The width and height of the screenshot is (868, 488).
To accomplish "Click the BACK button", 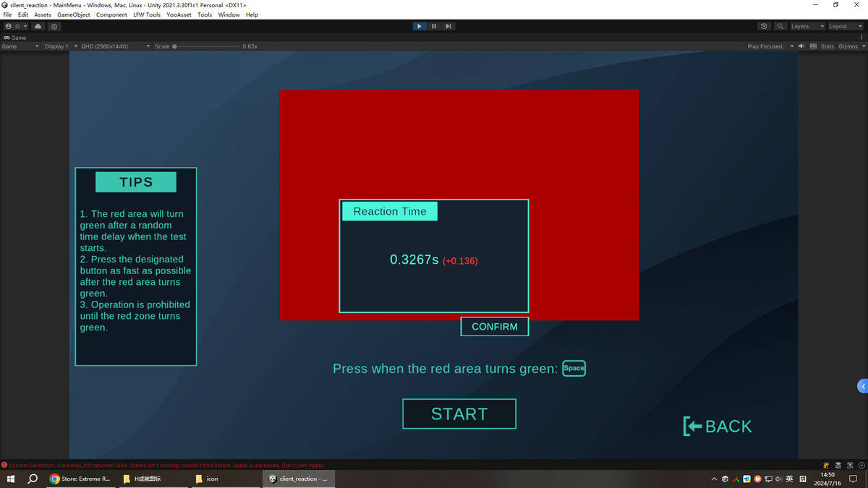I will (718, 427).
